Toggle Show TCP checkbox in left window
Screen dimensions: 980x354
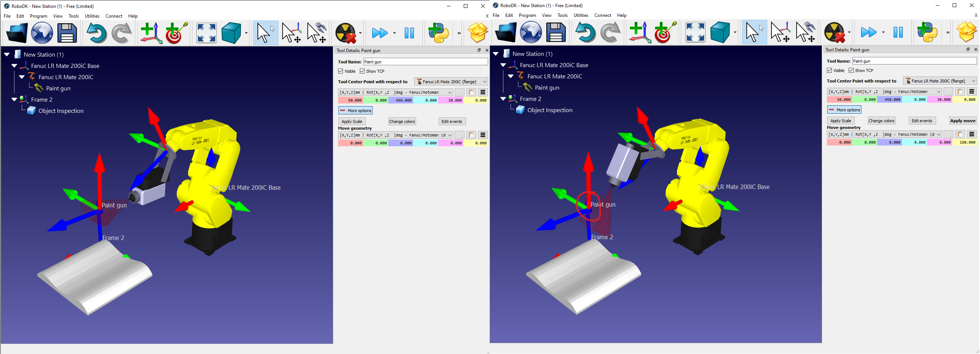click(362, 72)
